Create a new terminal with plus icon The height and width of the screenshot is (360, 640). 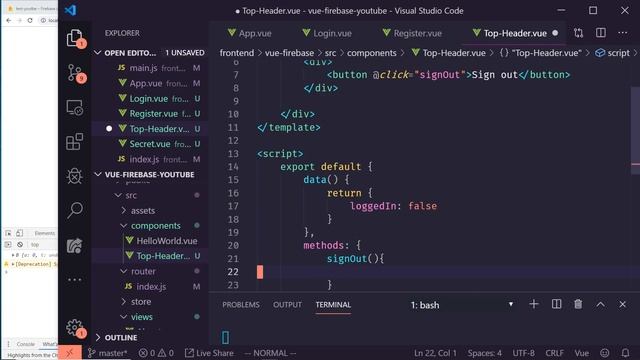[533, 304]
